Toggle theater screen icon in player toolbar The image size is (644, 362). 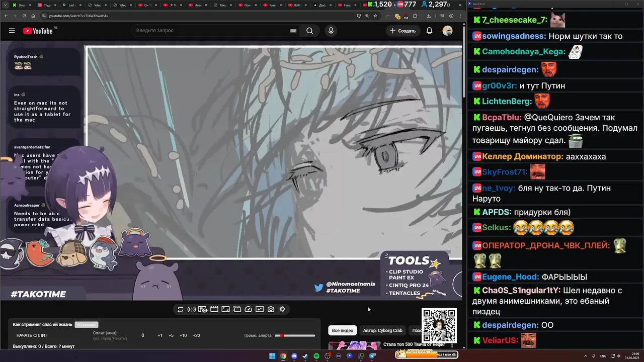[225, 309]
